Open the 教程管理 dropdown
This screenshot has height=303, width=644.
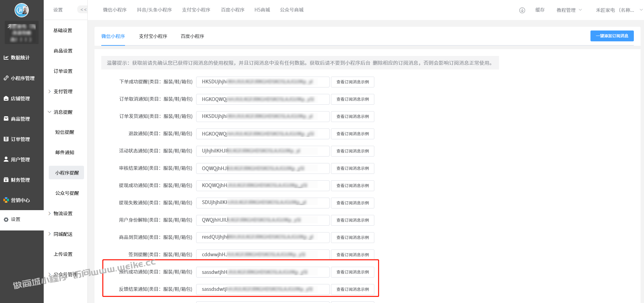pyautogui.click(x=569, y=10)
